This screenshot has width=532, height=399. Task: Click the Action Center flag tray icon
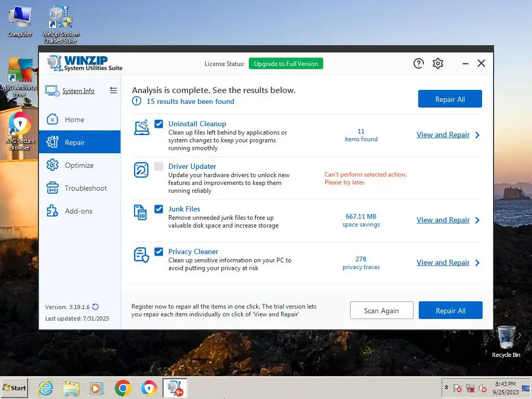point(457,388)
